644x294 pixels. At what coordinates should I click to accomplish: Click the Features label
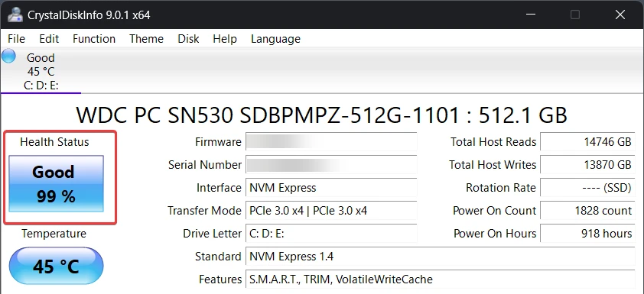[x=220, y=279]
